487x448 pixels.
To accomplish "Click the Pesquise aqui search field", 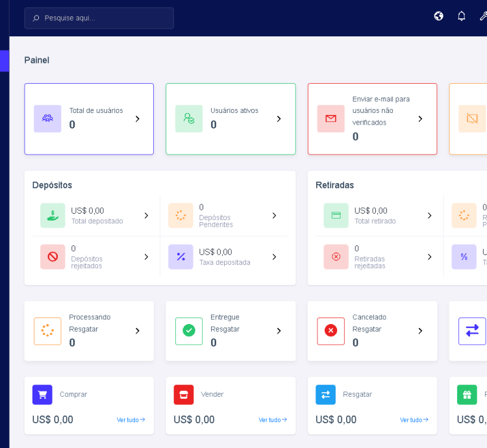I will point(104,18).
